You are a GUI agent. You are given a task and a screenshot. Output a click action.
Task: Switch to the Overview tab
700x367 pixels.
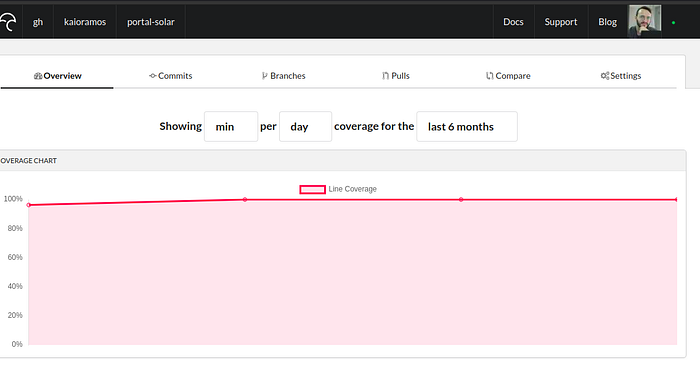57,76
